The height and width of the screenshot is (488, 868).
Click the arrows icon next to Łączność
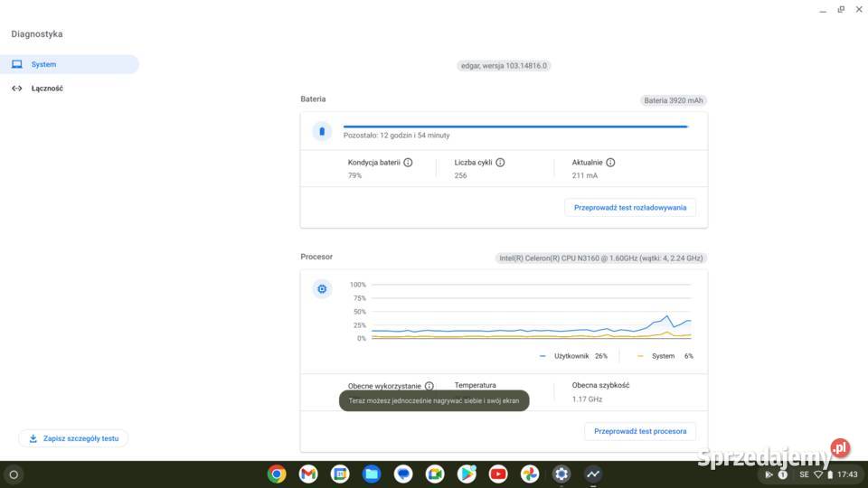point(17,88)
